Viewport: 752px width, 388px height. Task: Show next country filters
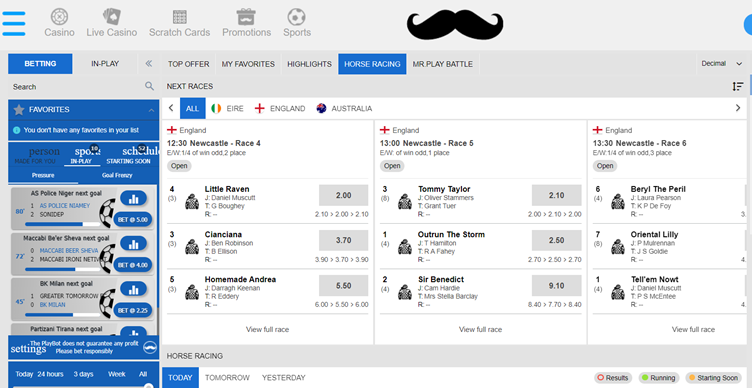(738, 108)
